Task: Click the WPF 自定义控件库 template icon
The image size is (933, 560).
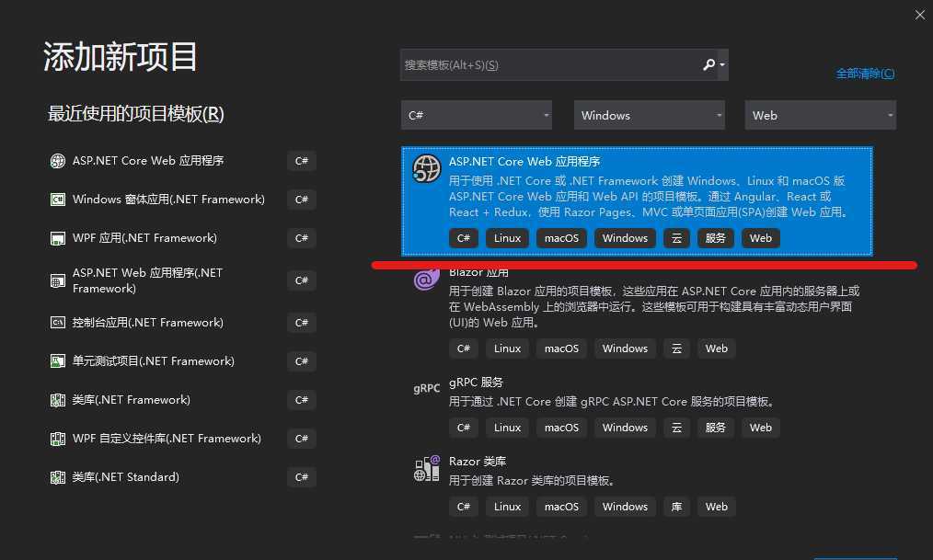Action: pyautogui.click(x=58, y=439)
